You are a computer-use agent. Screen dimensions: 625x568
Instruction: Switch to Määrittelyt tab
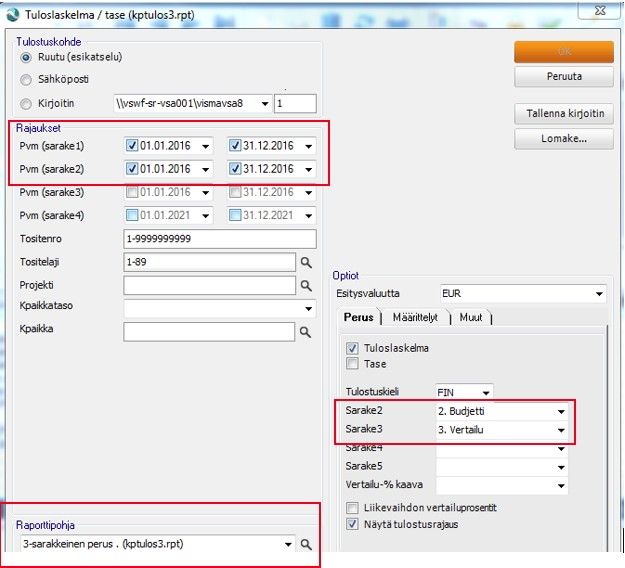coord(415,317)
